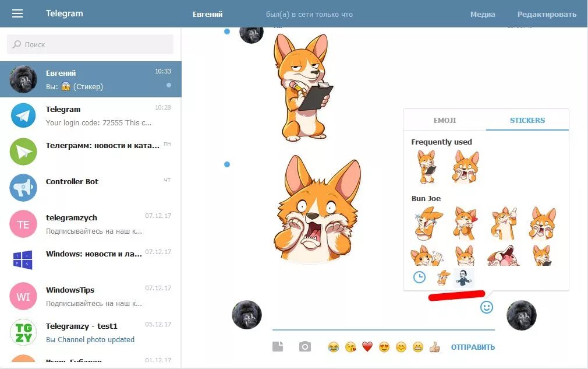Open the Controller Bot chat
This screenshot has height=369, width=588.
coord(91,188)
